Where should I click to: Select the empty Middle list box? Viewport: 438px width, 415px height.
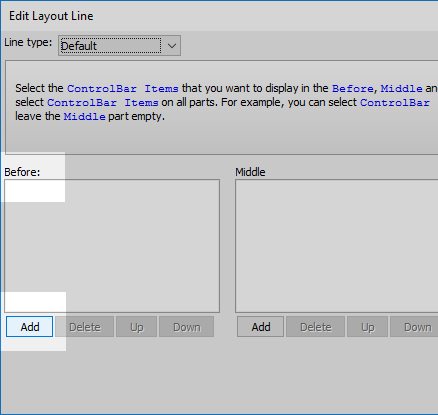pyautogui.click(x=337, y=246)
